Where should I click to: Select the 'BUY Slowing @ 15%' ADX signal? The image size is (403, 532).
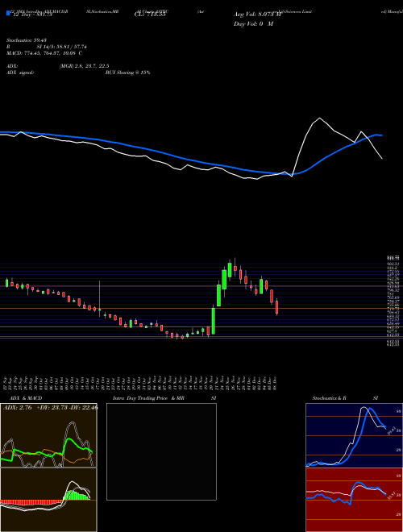[127, 73]
